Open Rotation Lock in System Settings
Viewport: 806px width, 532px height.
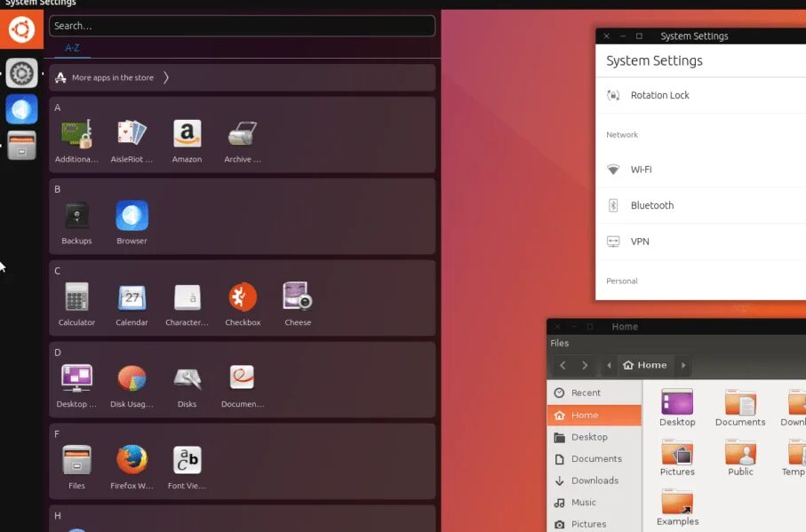[x=700, y=96]
